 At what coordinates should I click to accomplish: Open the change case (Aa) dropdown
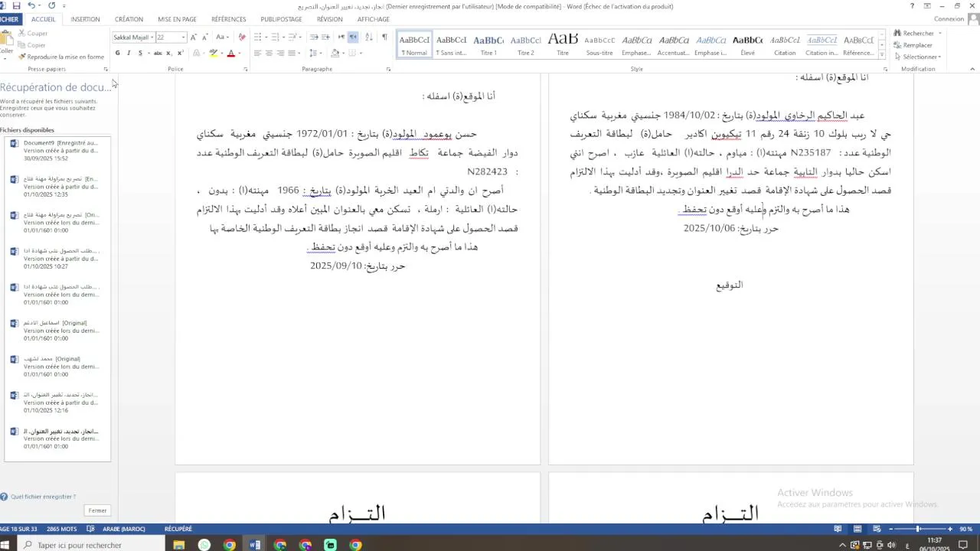pyautogui.click(x=221, y=37)
